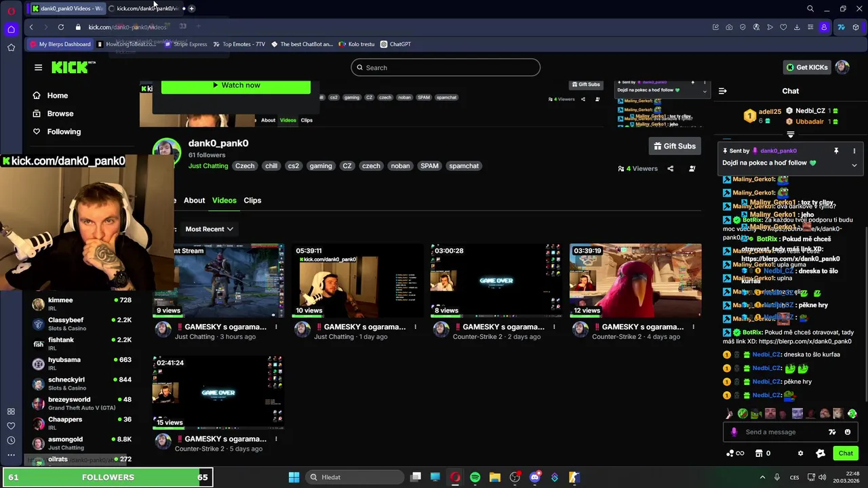Open Opera downloads icon

coord(797,27)
